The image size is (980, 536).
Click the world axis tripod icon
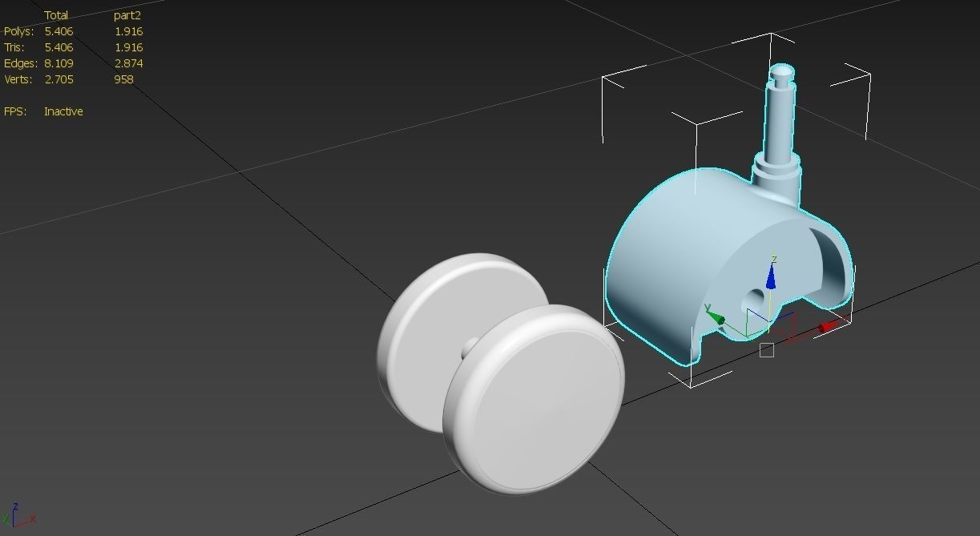coord(19,515)
